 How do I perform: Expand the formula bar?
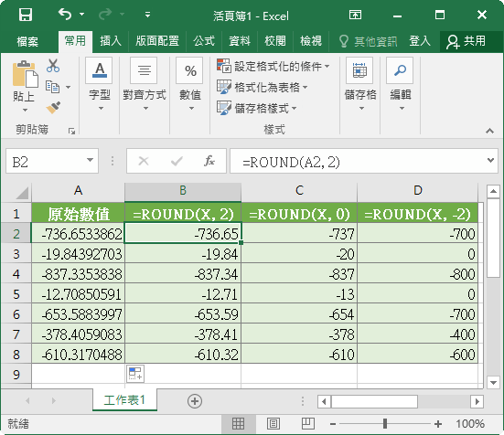pos(490,160)
